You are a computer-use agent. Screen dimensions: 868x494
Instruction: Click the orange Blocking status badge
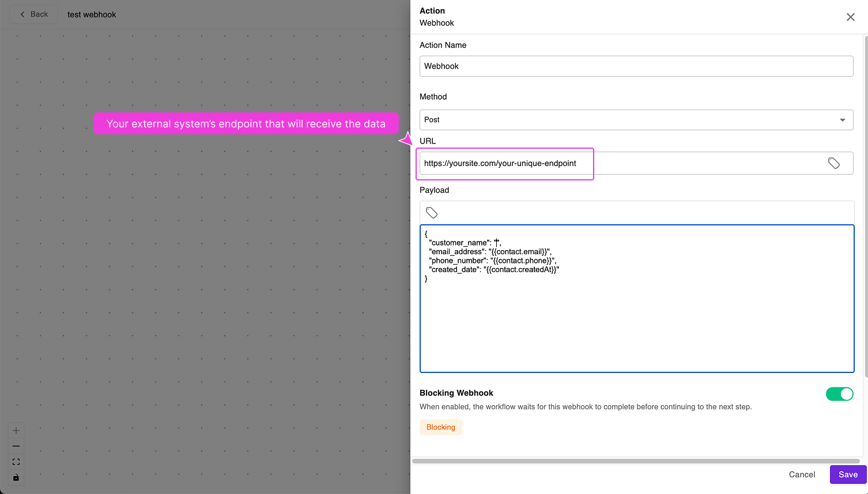[440, 427]
